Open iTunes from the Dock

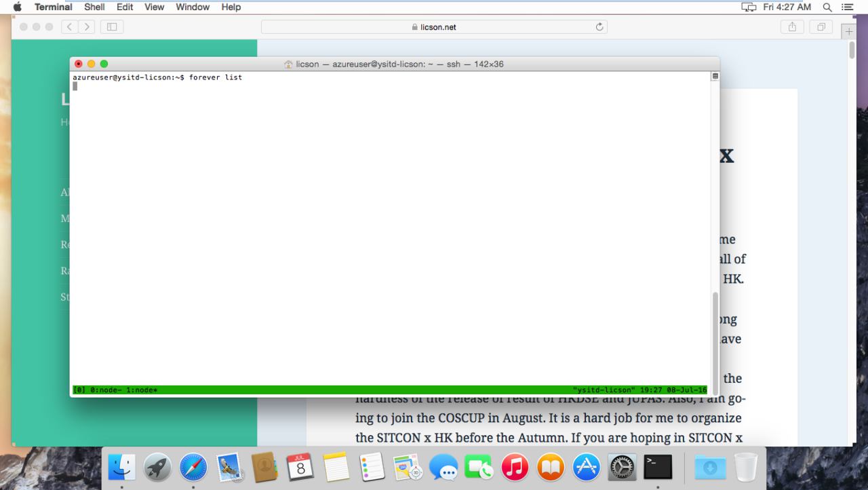(x=514, y=467)
